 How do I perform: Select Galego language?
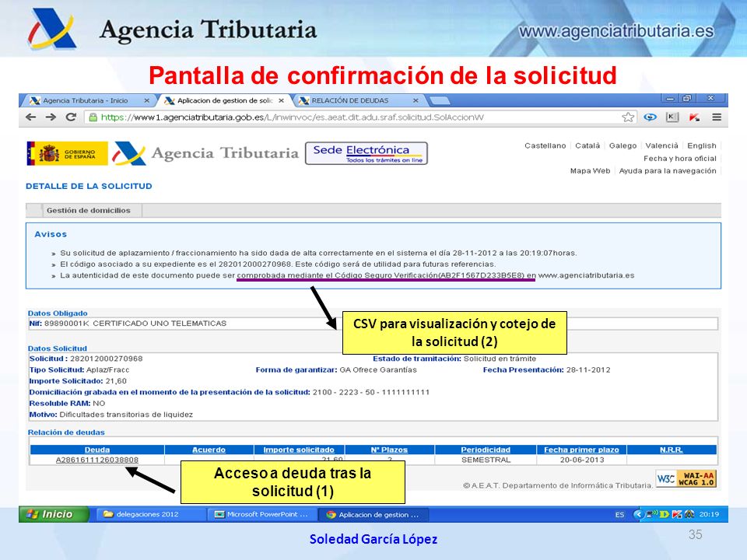click(x=622, y=145)
